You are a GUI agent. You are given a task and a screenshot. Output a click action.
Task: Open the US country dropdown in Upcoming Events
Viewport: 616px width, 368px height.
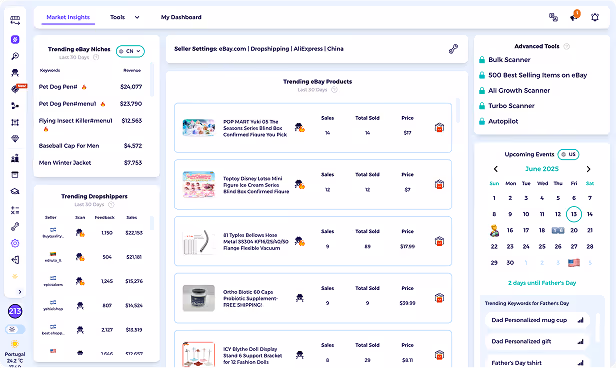click(568, 154)
